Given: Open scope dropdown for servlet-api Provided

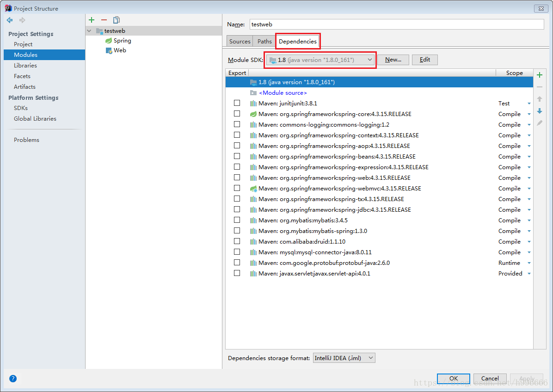Looking at the screenshot, I should [x=529, y=274].
